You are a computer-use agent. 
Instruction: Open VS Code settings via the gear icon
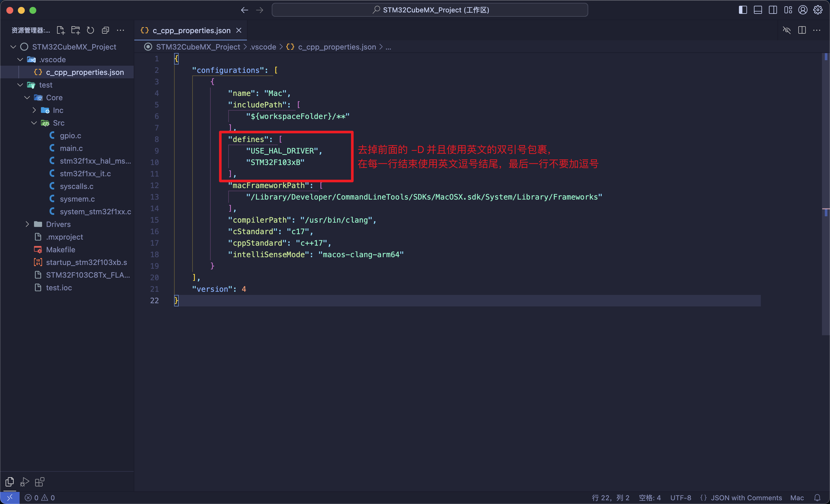pyautogui.click(x=818, y=10)
